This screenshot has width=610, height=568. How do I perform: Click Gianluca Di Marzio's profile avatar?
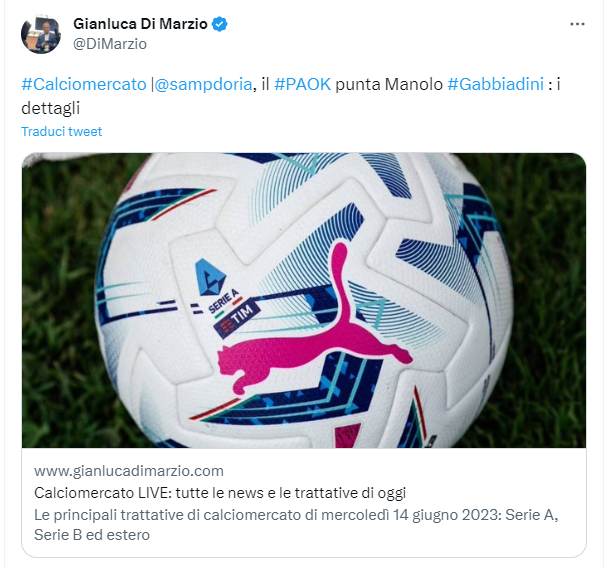tap(41, 34)
